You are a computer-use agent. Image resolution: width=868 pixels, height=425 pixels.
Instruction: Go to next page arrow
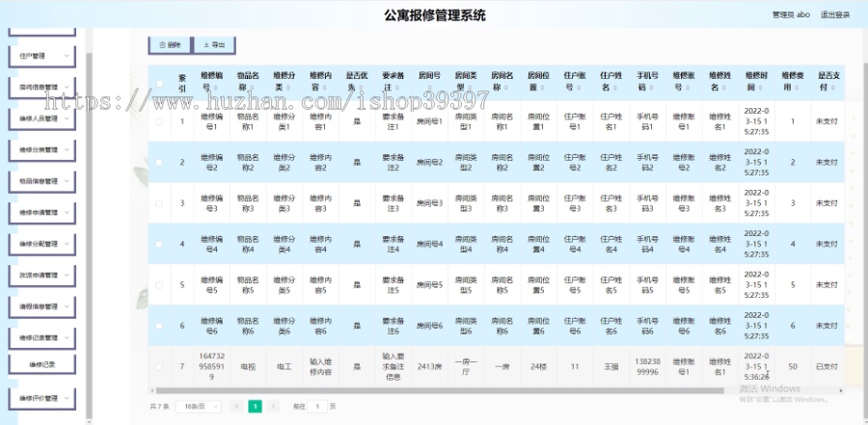[273, 406]
